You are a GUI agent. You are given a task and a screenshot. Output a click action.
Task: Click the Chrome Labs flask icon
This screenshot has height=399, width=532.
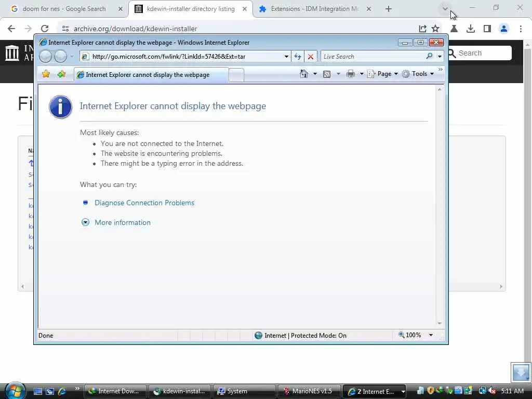pos(454,29)
